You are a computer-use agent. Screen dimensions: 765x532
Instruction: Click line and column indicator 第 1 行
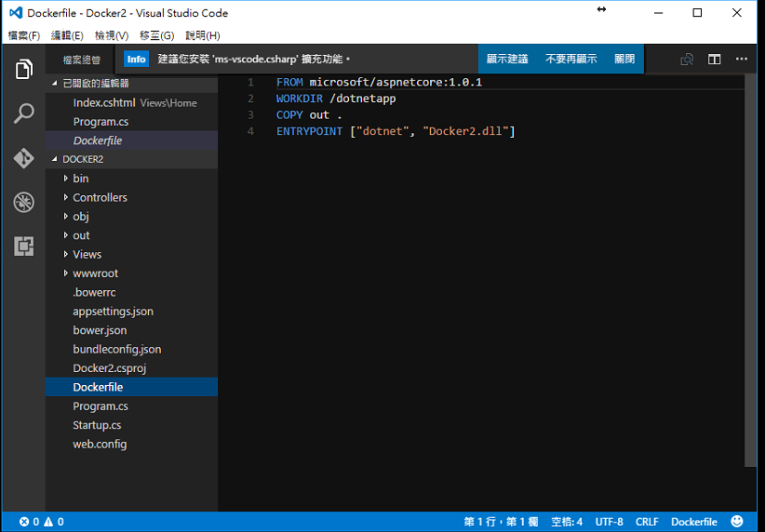pyautogui.click(x=501, y=522)
